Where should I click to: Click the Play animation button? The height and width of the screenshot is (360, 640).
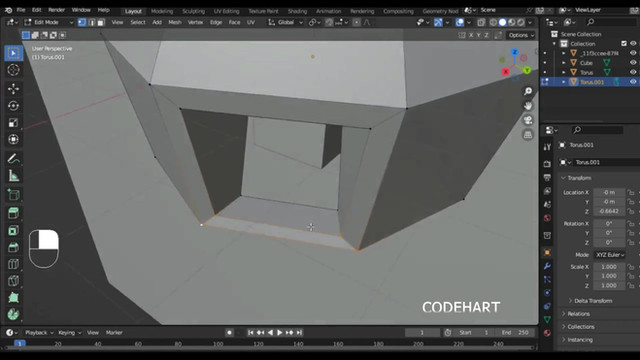[x=280, y=333]
